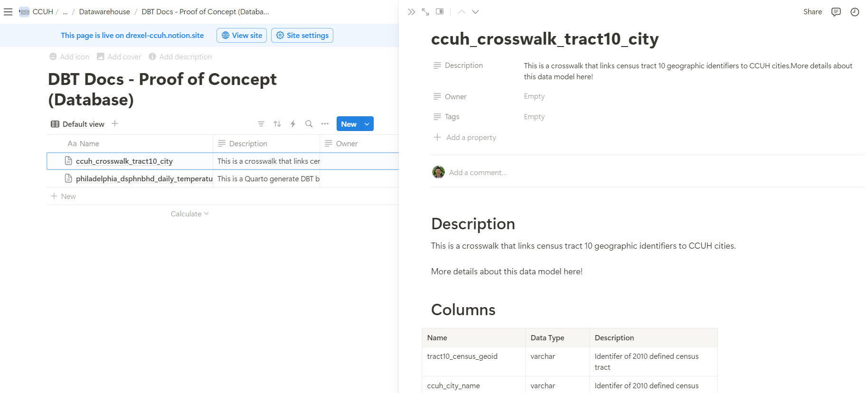The height and width of the screenshot is (393, 868).
Task: Click the Owner property icon in side peek
Action: coord(437,96)
